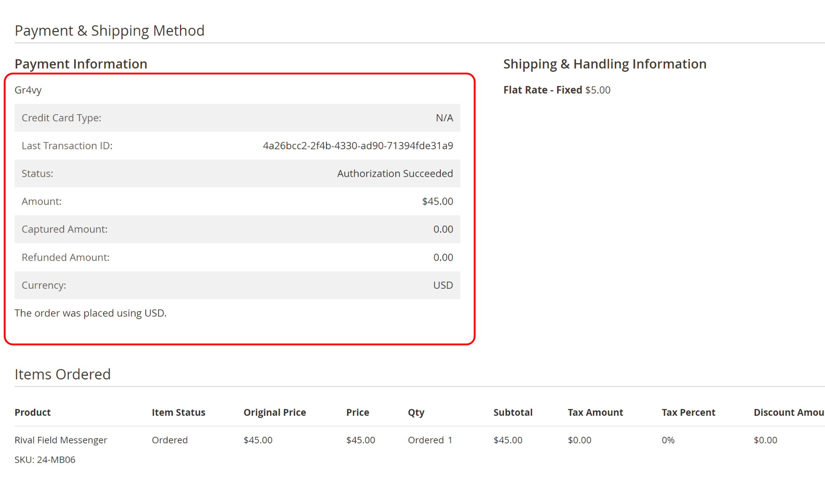The width and height of the screenshot is (825, 504).
Task: Click the Rival Field Messenger product name
Action: [x=61, y=440]
